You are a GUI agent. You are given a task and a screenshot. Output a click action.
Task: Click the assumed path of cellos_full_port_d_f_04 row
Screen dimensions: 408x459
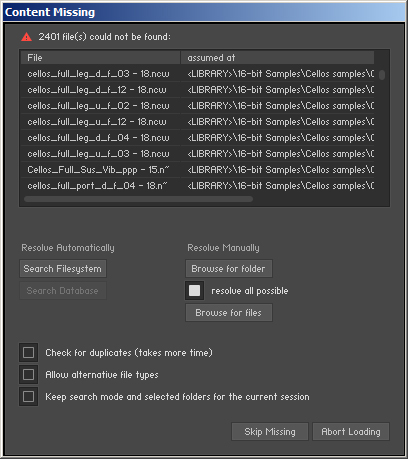pos(280,186)
